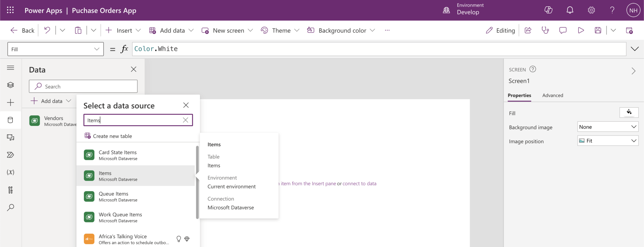Open Background color picker

[341, 31]
